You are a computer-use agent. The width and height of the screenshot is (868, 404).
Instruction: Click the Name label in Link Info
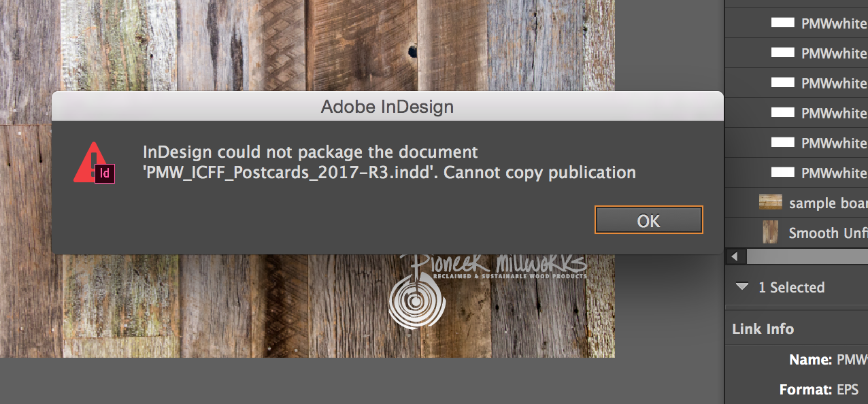click(x=810, y=360)
